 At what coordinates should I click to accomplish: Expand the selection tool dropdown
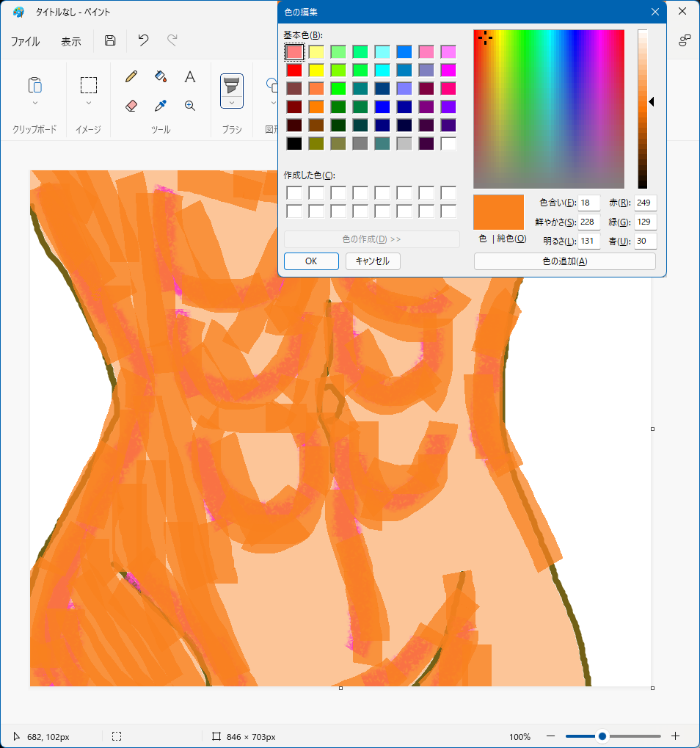89,103
